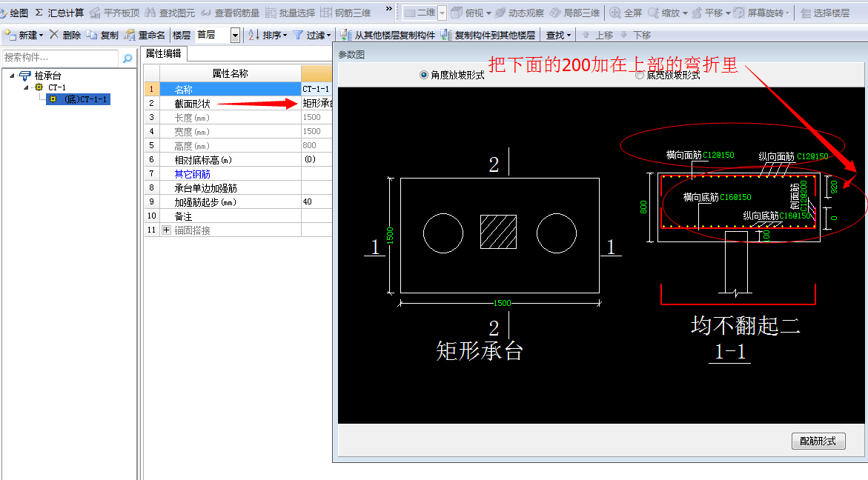This screenshot has height=480, width=868.
Task: Select 角度放坡形式 radio button
Action: [x=424, y=75]
